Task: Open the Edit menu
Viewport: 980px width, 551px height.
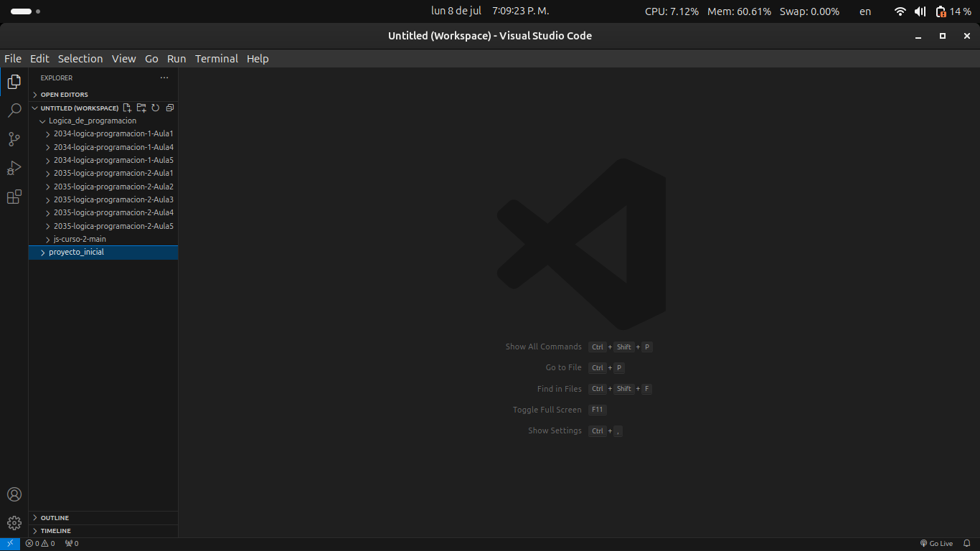Action: point(39,59)
